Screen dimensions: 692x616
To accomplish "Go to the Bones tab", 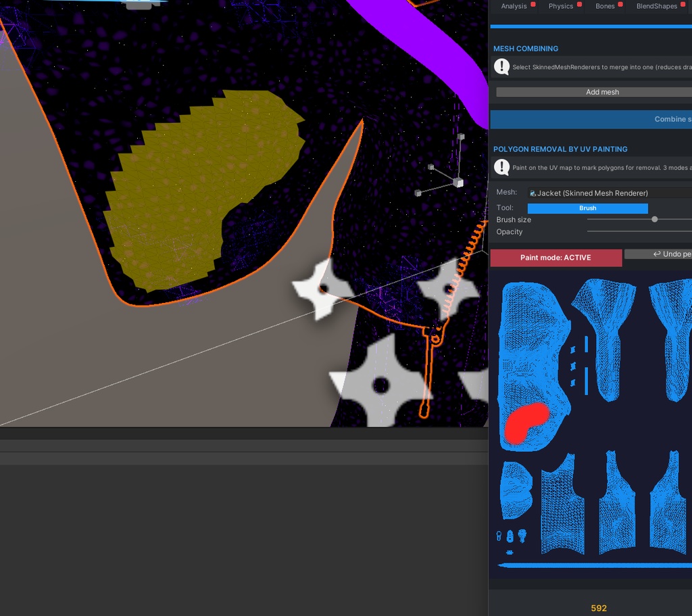I will coord(605,6).
